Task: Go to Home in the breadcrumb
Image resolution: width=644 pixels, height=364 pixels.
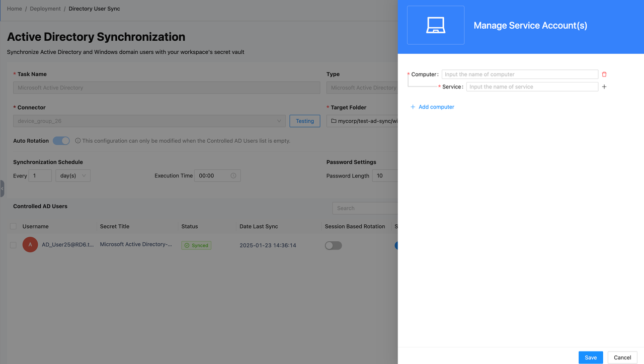Action: [15, 9]
